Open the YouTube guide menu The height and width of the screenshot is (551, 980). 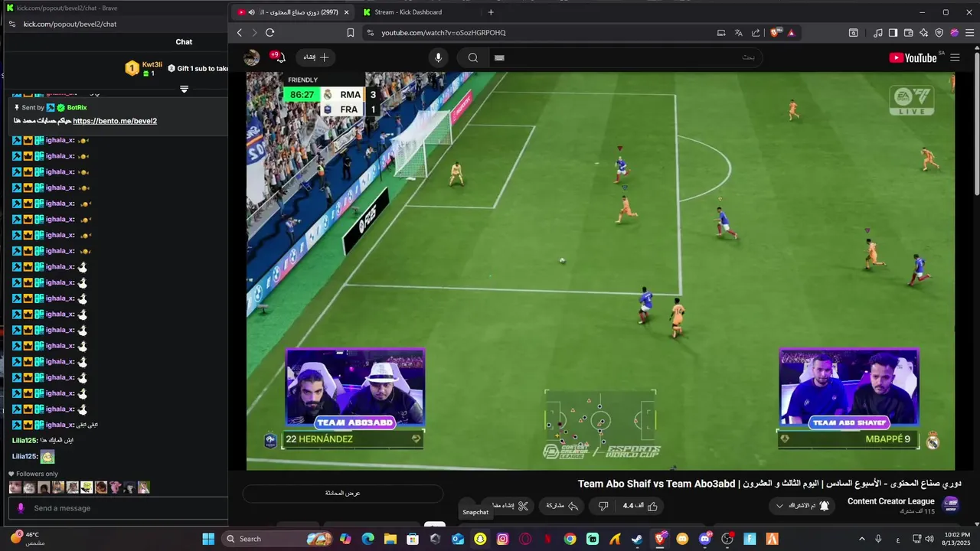tap(955, 57)
